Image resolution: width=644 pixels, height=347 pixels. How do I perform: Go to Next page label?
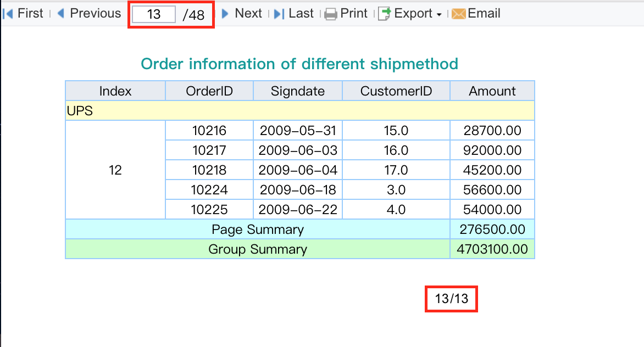coord(248,13)
